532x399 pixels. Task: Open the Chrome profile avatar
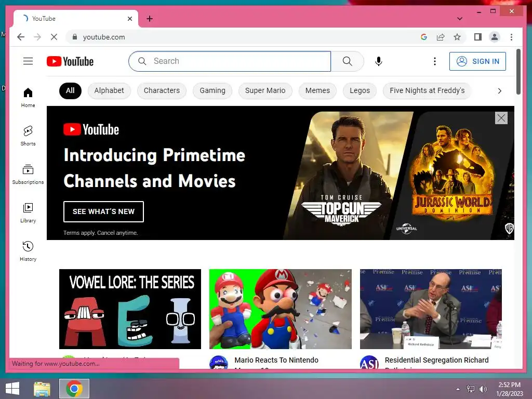pos(495,37)
